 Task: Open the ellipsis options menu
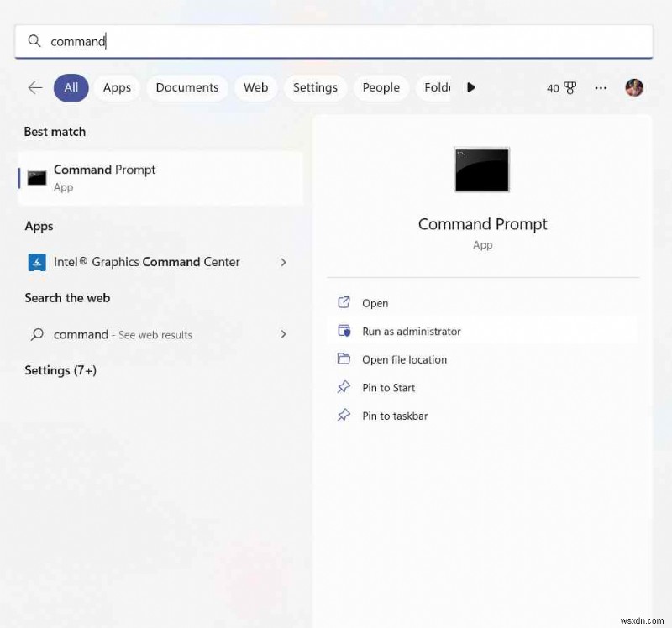click(600, 87)
